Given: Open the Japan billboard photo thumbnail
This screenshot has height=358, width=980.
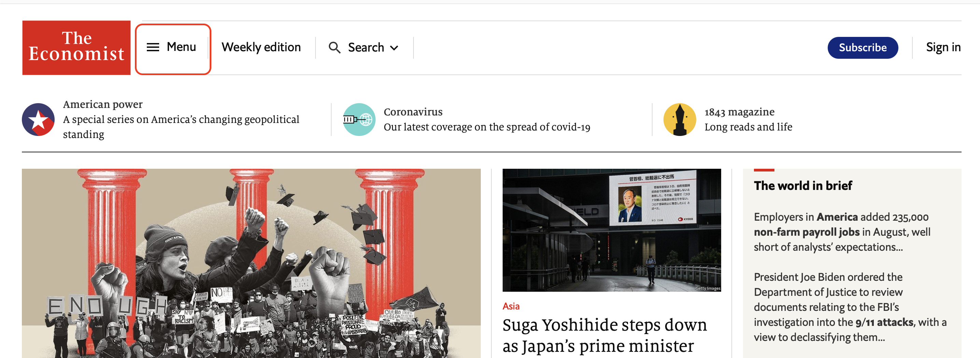Looking at the screenshot, I should pos(611,230).
